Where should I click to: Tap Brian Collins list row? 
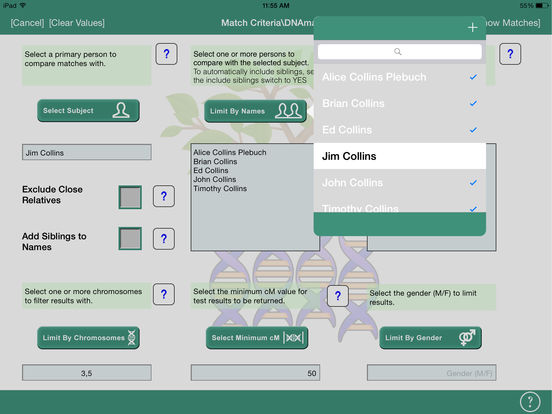[x=400, y=103]
